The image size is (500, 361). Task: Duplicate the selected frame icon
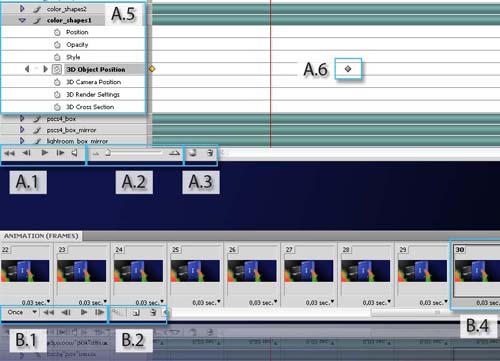(x=136, y=313)
